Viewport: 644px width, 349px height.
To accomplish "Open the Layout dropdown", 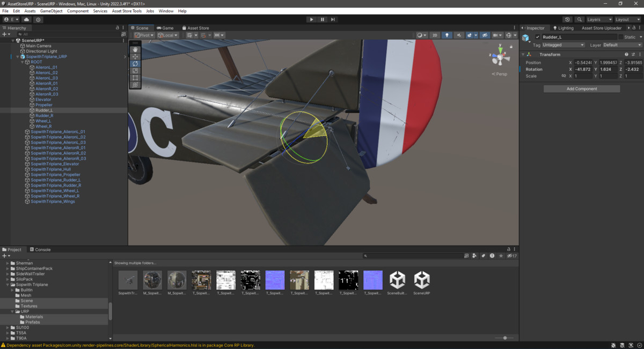I will coord(626,19).
